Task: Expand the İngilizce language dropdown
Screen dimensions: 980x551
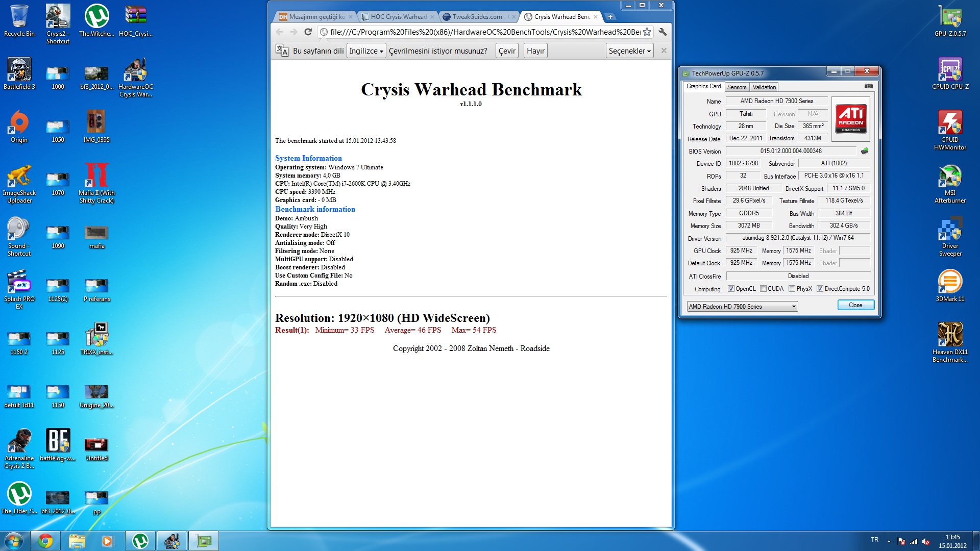Action: click(x=366, y=51)
